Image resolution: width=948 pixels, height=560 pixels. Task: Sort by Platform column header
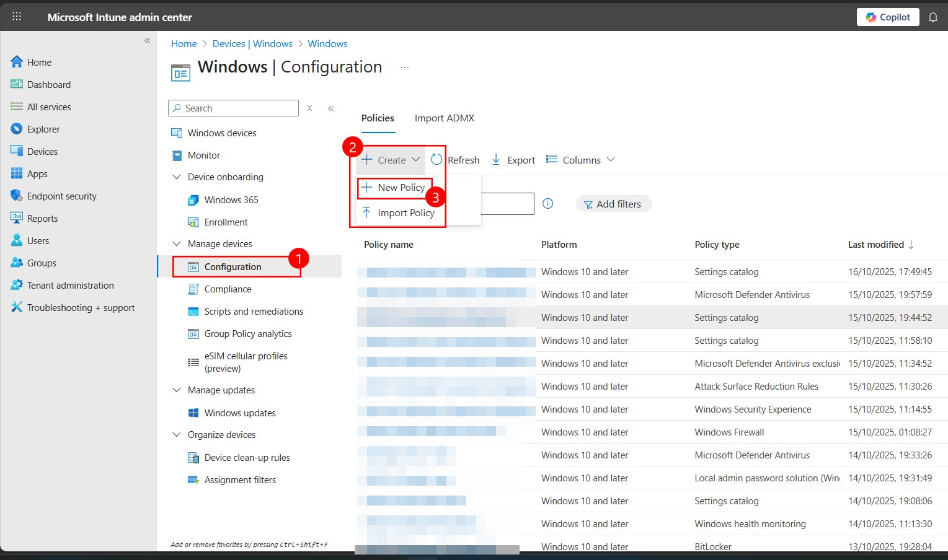click(x=559, y=245)
